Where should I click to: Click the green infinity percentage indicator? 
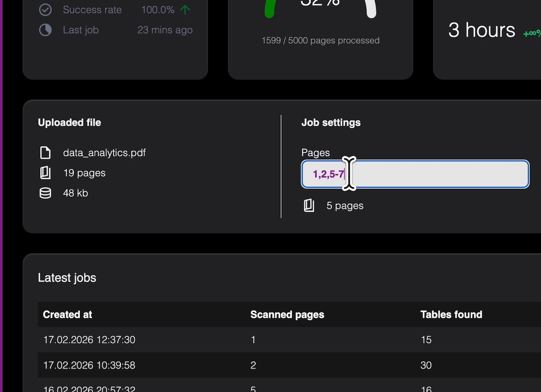pyautogui.click(x=532, y=34)
